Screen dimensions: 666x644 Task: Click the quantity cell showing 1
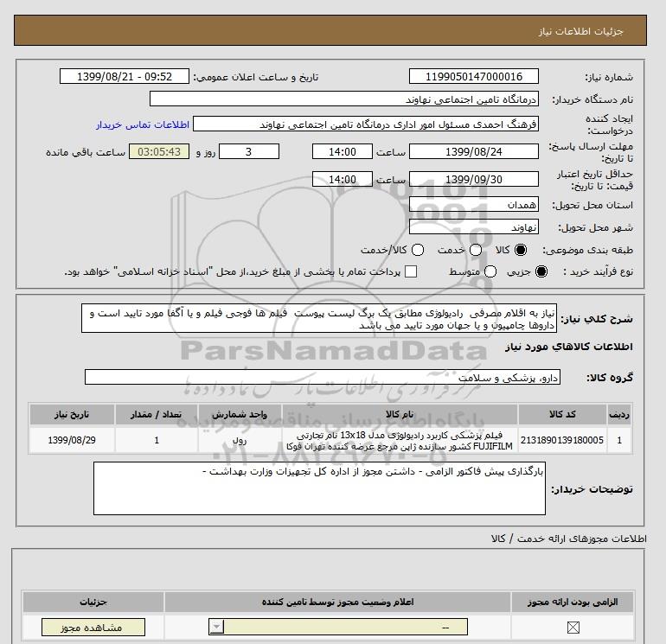[x=157, y=440]
